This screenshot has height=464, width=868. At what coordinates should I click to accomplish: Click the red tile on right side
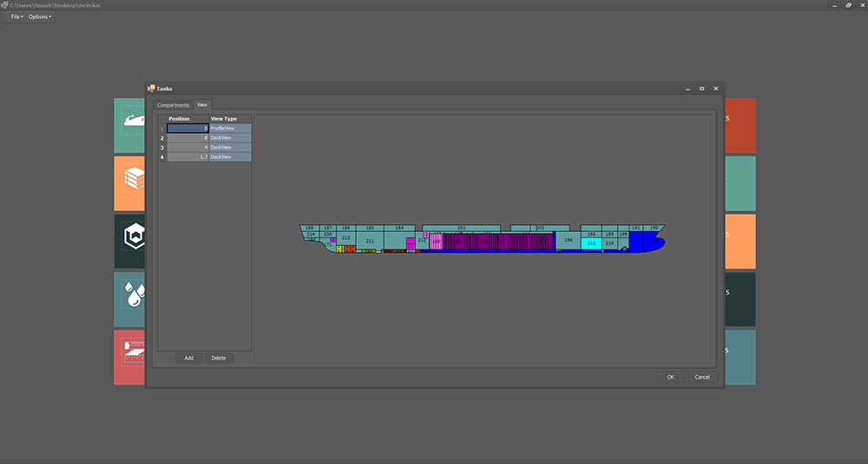pos(740,125)
